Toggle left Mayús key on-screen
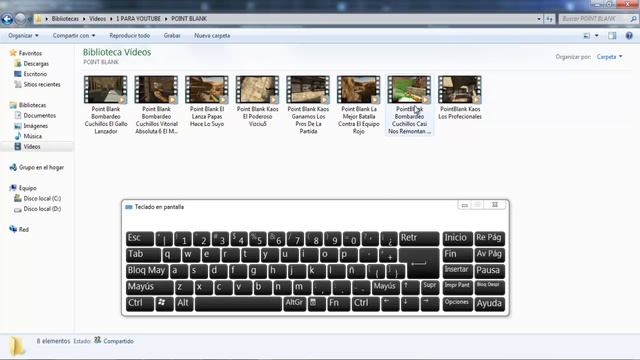 pyautogui.click(x=150, y=287)
